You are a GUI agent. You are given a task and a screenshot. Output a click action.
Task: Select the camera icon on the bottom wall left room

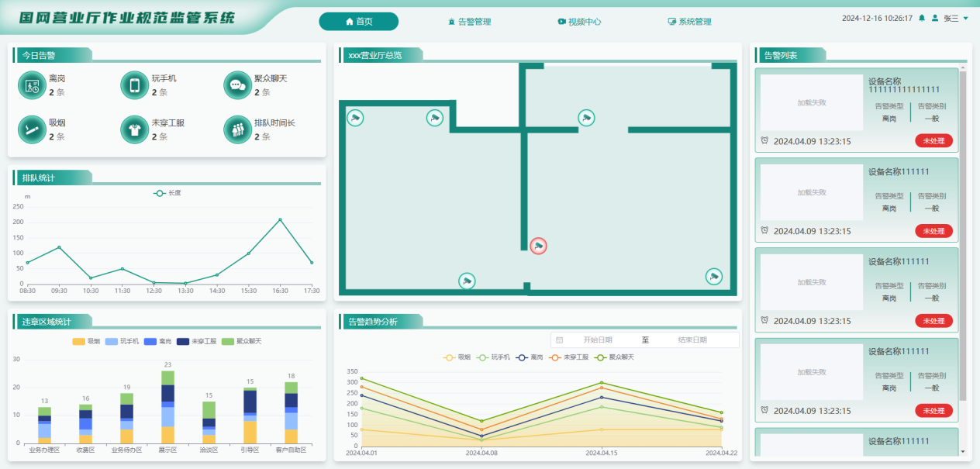click(467, 281)
